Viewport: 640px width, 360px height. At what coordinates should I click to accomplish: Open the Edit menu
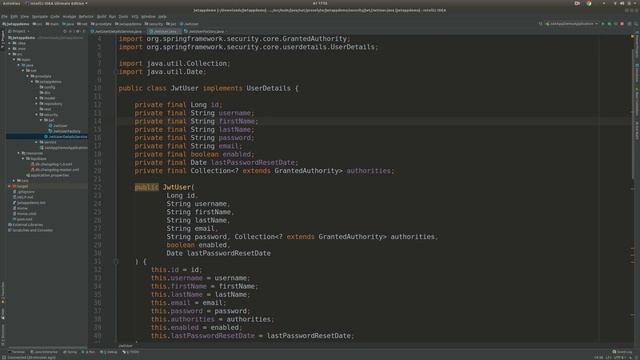tap(14, 17)
